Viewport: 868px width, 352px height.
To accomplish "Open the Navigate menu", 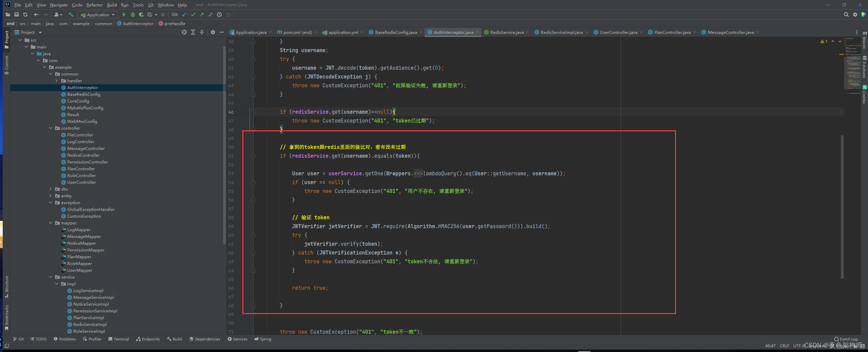I will tap(59, 5).
